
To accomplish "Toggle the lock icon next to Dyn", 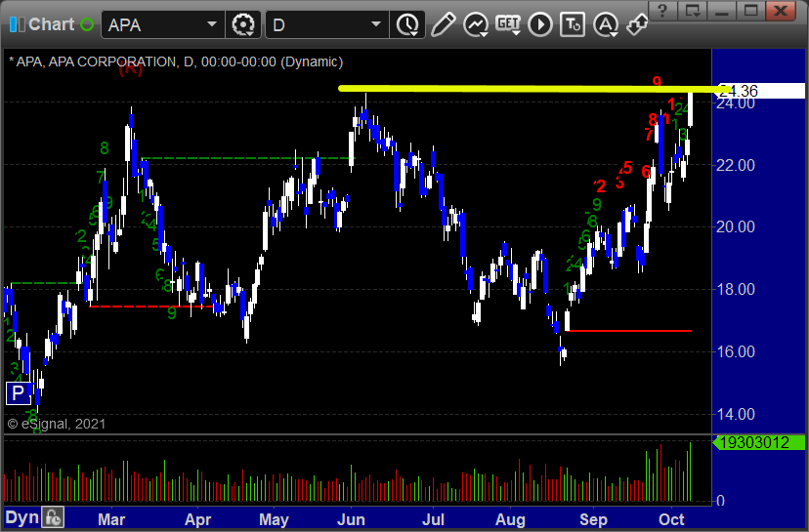I will click(53, 517).
